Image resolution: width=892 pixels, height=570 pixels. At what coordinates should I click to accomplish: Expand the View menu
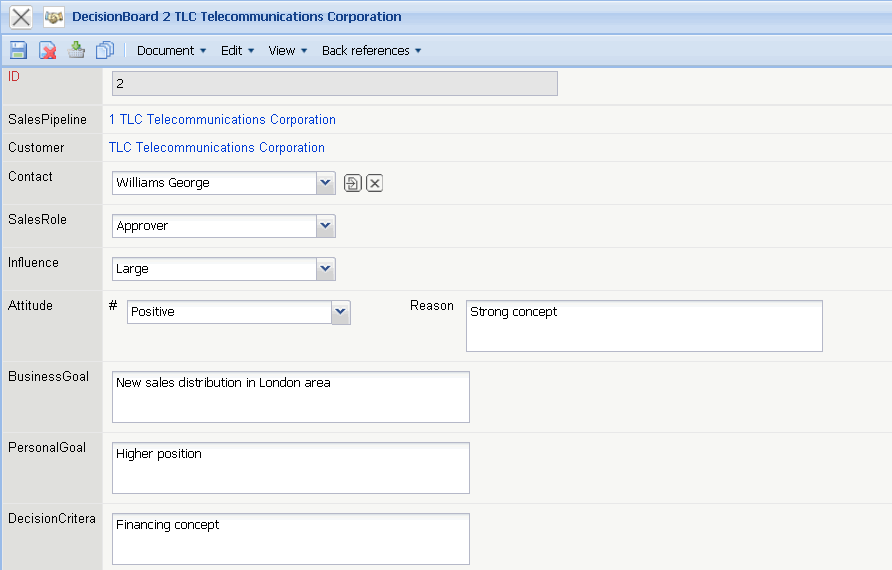click(x=287, y=51)
